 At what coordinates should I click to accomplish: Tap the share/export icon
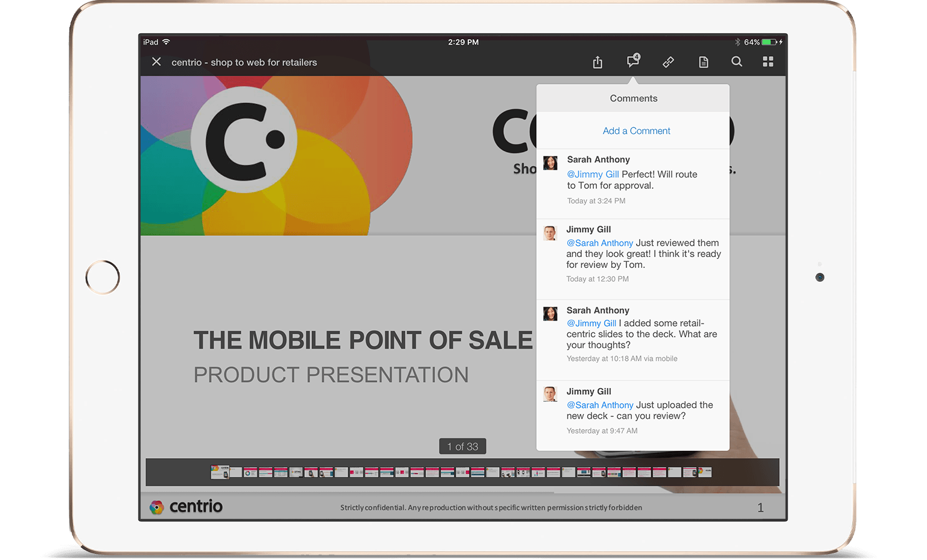point(597,62)
